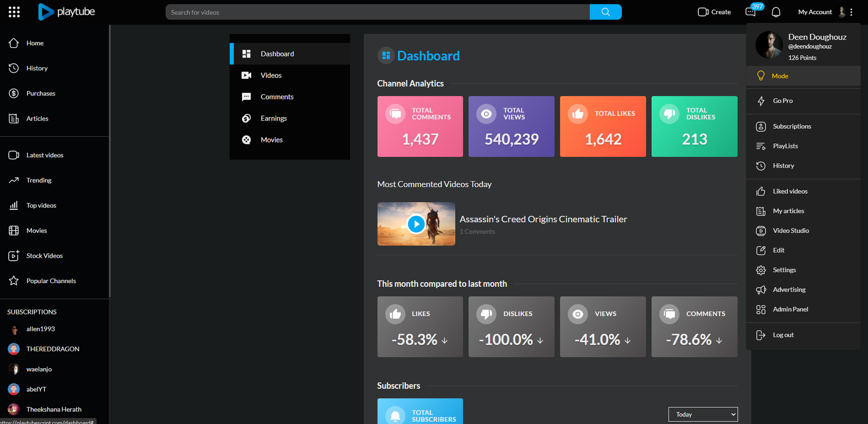Open the My Account dropdown menu
868x424 pixels.
tap(815, 12)
